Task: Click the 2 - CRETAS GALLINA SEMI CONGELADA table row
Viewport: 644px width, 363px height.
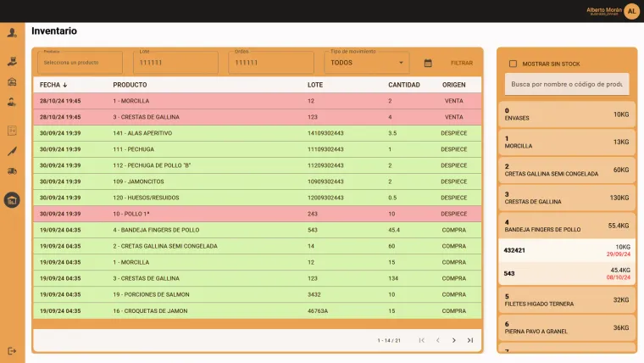Action: click(x=257, y=246)
